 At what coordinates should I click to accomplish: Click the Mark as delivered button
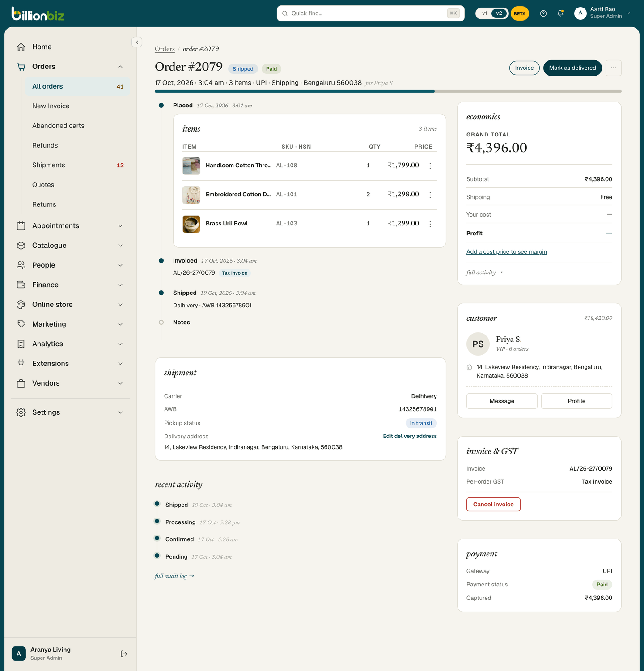click(x=572, y=68)
